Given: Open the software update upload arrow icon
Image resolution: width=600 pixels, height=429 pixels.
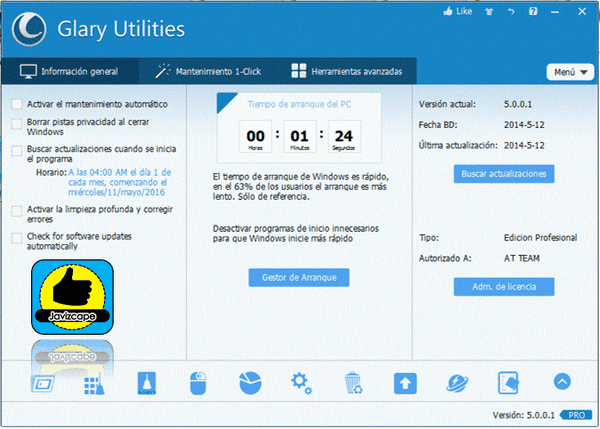Looking at the screenshot, I should tap(405, 383).
